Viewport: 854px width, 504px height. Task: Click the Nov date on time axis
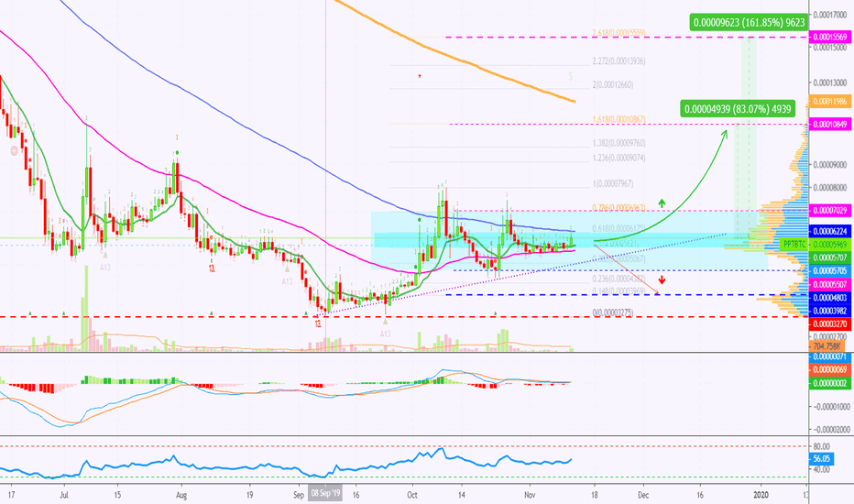(x=530, y=495)
